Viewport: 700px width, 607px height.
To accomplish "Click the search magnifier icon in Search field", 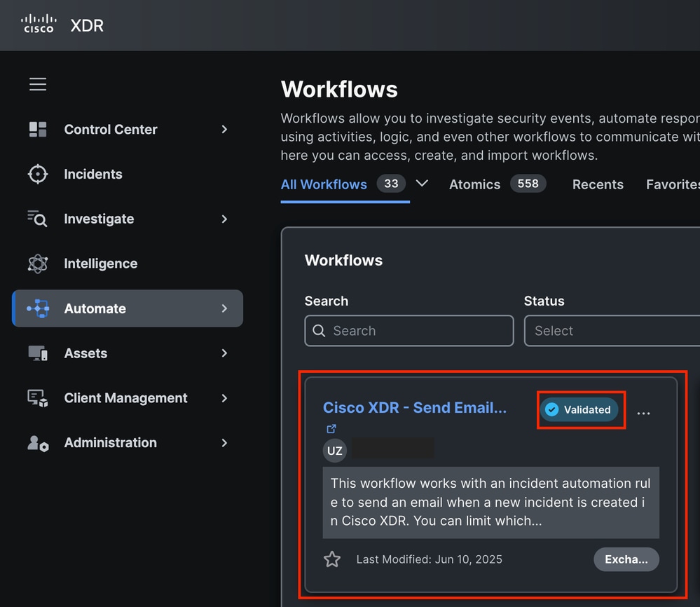I will click(319, 331).
